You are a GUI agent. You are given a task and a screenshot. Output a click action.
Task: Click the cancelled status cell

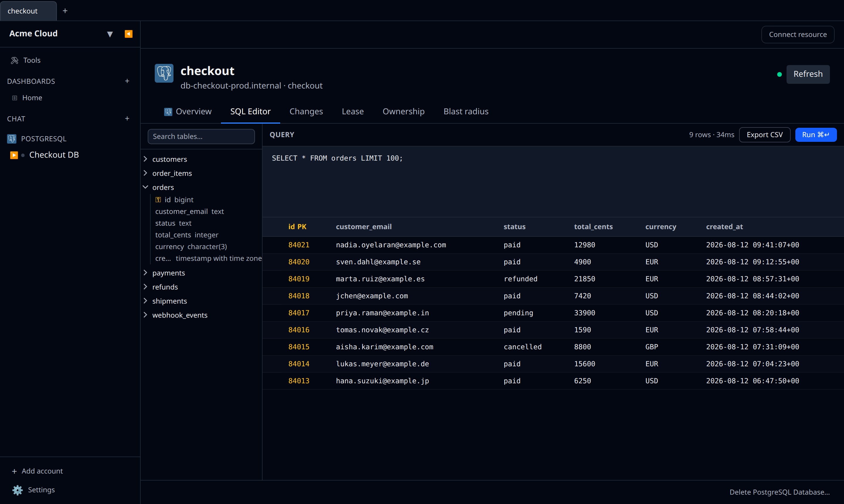[522, 347]
